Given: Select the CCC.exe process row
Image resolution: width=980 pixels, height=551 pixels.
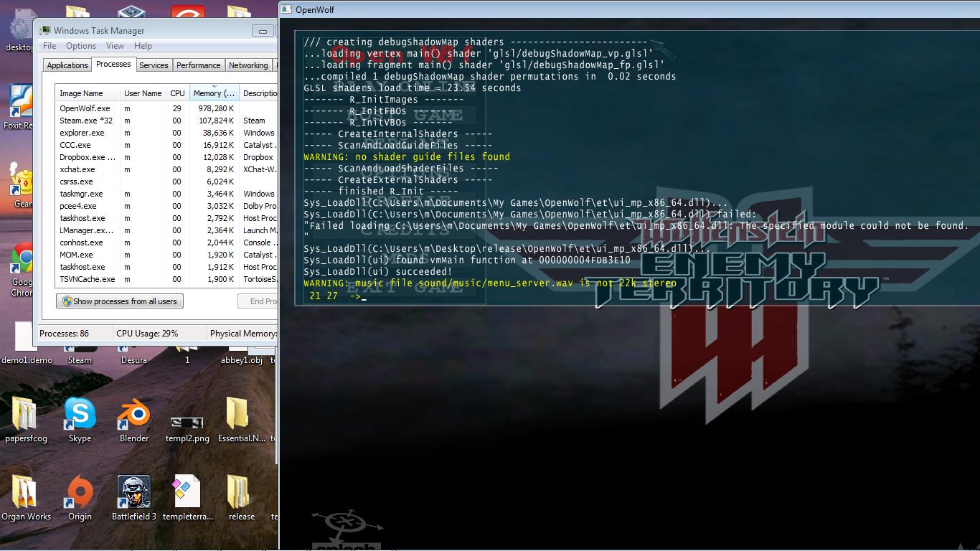Looking at the screenshot, I should tap(166, 145).
